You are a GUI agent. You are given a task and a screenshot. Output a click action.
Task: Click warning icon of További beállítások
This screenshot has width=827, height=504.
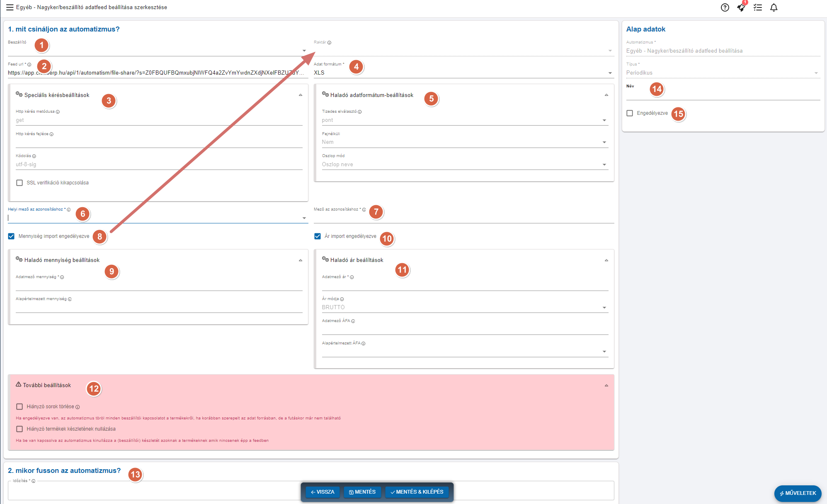pyautogui.click(x=18, y=384)
